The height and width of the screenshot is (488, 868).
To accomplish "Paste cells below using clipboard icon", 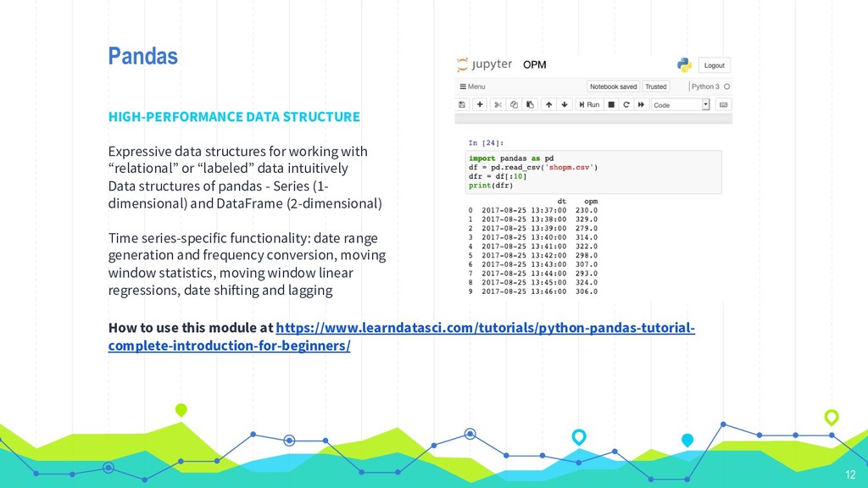I will point(530,104).
